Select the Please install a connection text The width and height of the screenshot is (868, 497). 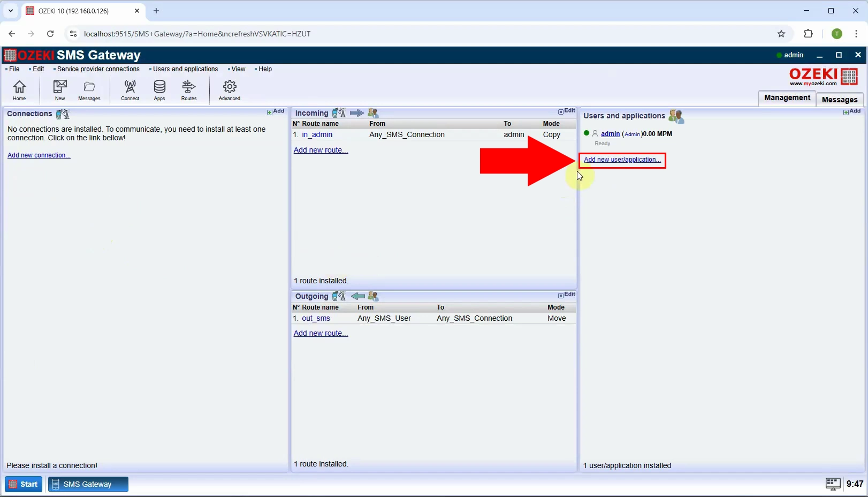[52, 465]
